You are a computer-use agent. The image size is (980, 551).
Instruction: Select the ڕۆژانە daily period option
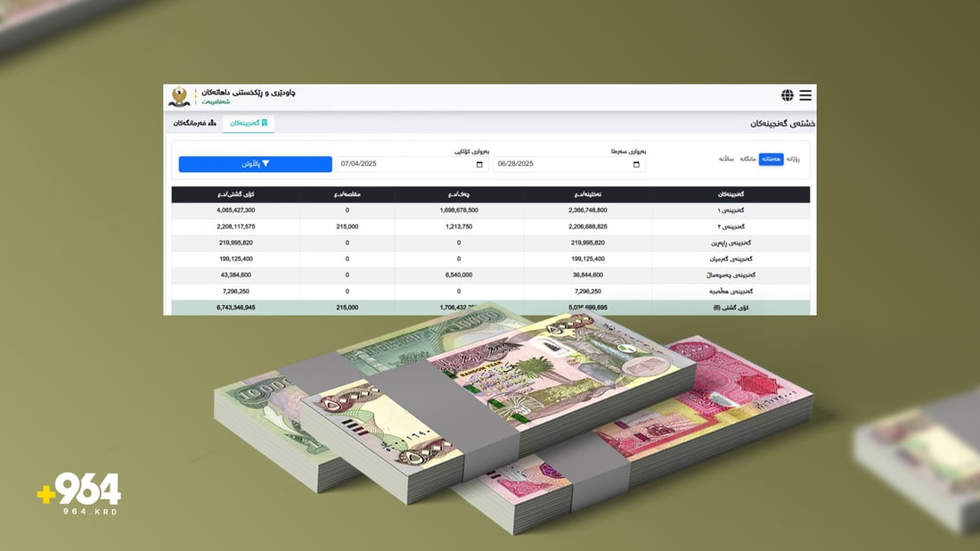tap(792, 159)
